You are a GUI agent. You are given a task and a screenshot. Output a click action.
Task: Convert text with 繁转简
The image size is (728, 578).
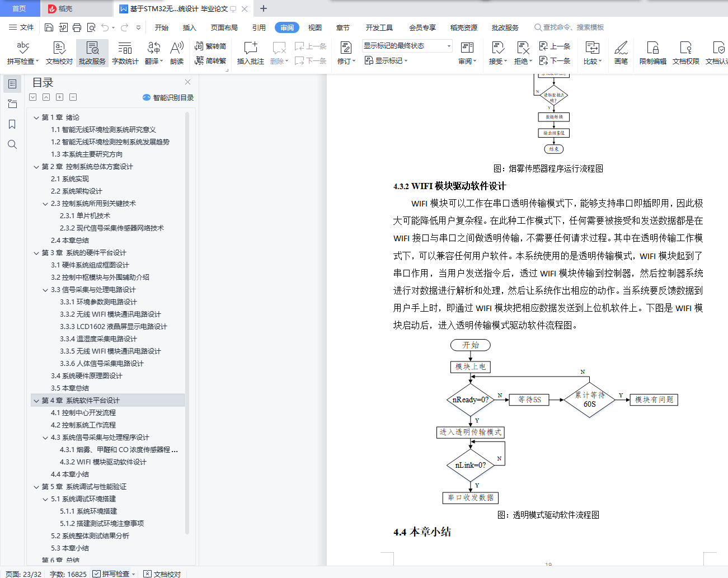210,46
